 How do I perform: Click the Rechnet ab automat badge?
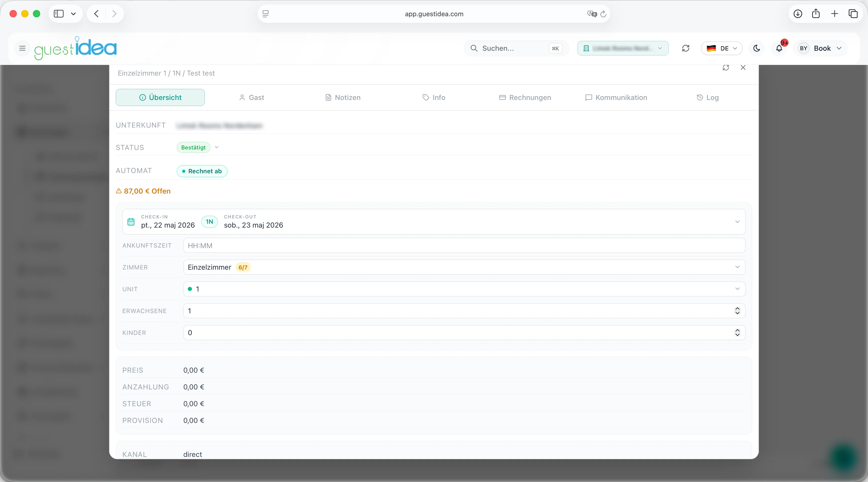tap(202, 171)
